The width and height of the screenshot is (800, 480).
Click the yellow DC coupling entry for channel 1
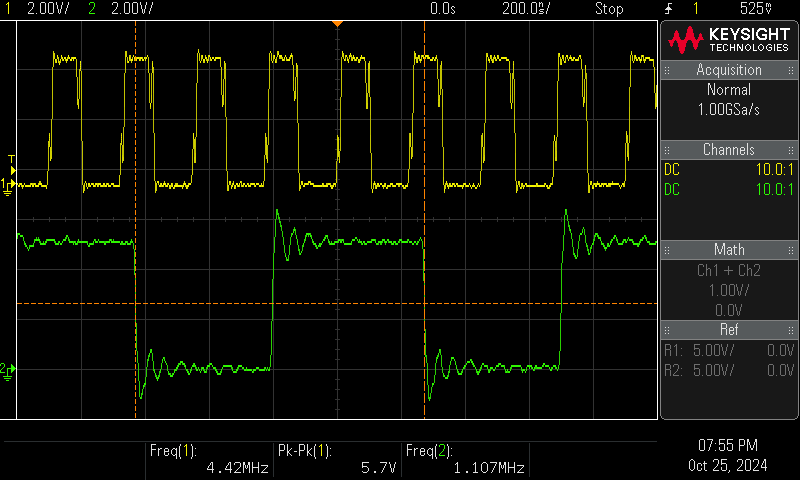tap(671, 169)
